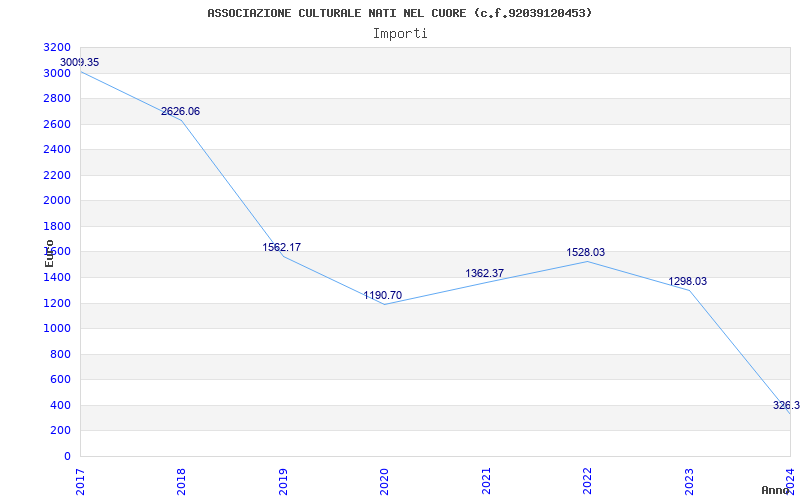The height and width of the screenshot is (500, 800).
Task: Click the 800 y-axis tick label
Action: coord(60,354)
